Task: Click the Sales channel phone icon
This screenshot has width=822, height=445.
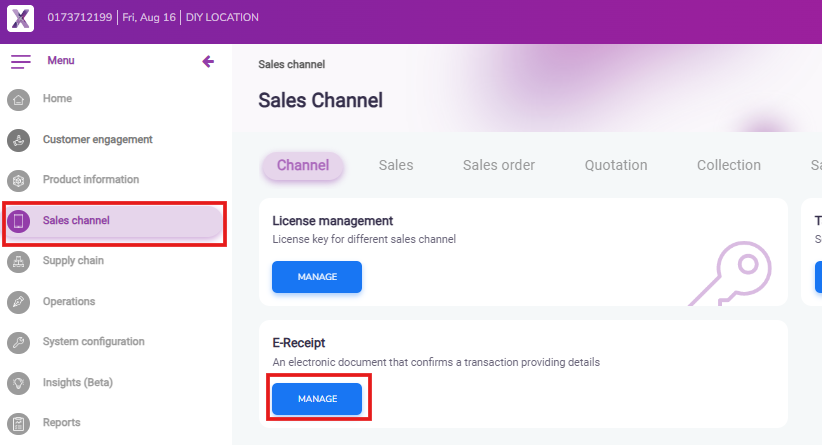Action: pos(18,221)
